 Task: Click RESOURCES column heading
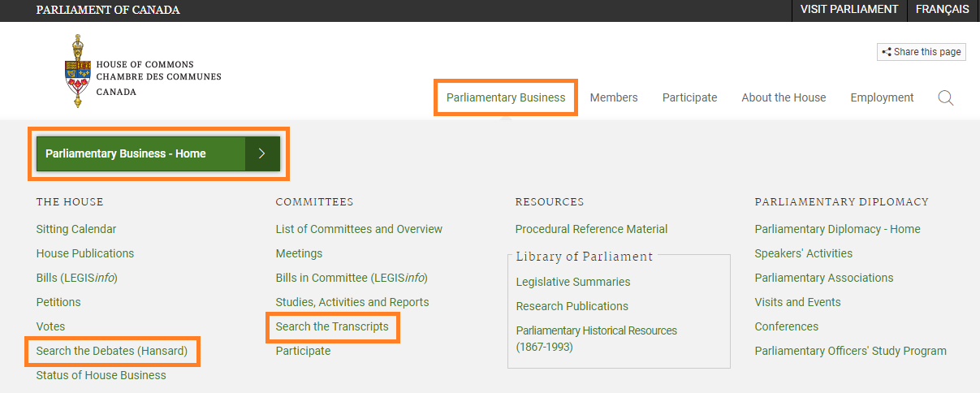click(x=550, y=201)
